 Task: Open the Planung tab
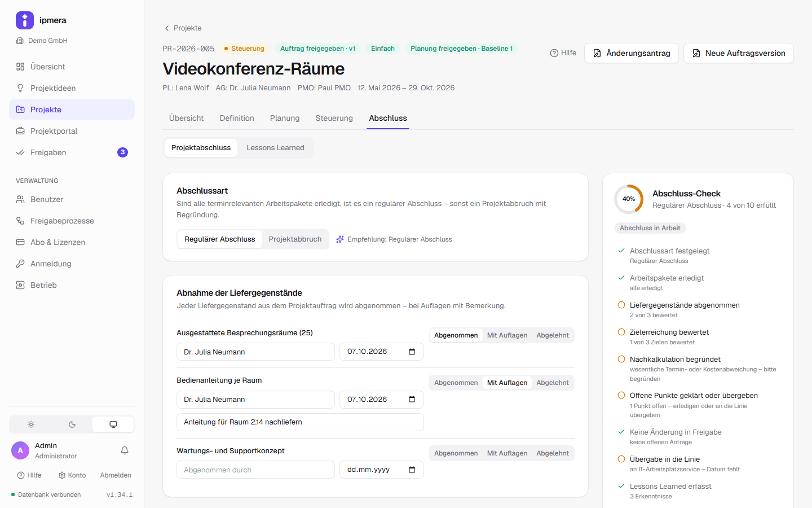tap(285, 118)
